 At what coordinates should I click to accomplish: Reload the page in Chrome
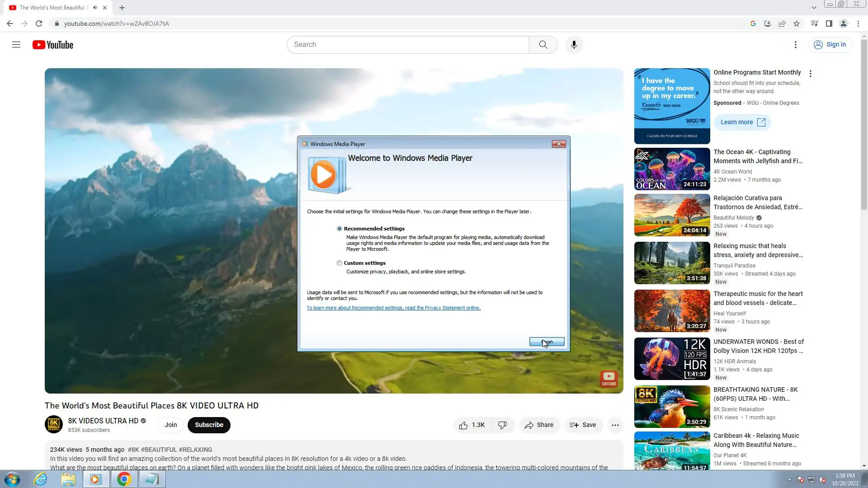39,23
